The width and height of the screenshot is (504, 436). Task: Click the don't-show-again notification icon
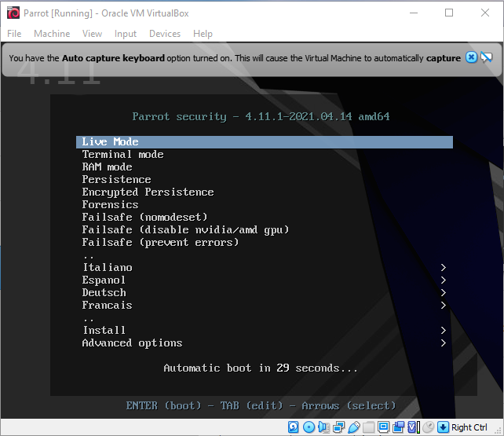486,57
